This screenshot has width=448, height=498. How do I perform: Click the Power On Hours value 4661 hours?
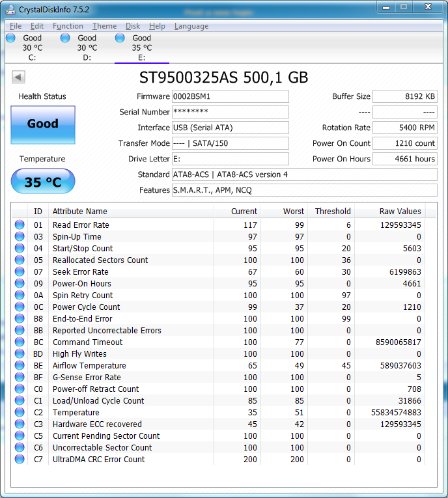point(405,159)
